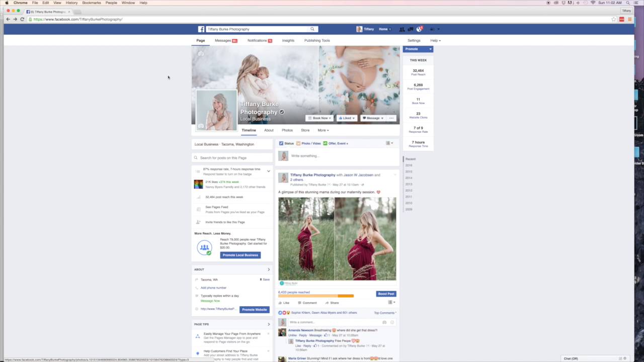Open the Chrome Bookmarks menu

tap(92, 3)
